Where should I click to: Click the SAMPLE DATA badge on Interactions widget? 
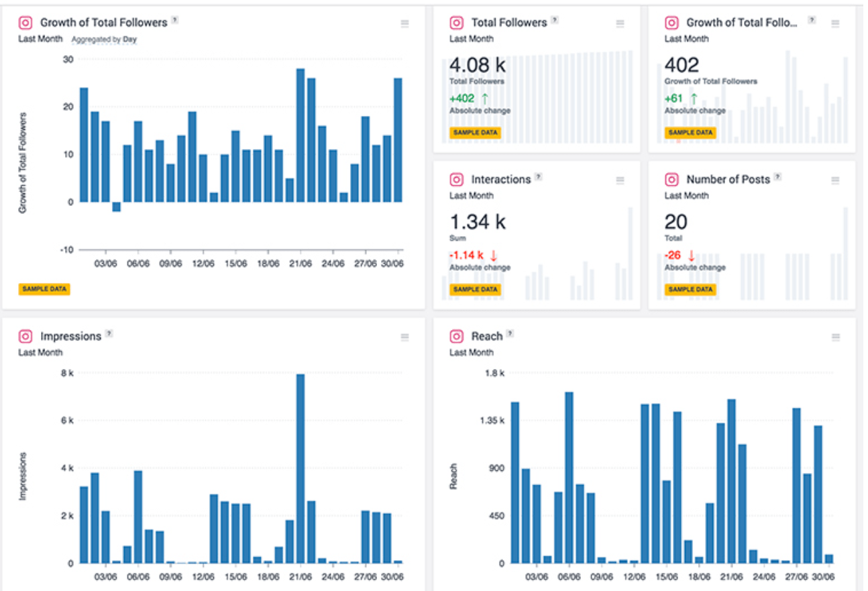click(x=476, y=290)
